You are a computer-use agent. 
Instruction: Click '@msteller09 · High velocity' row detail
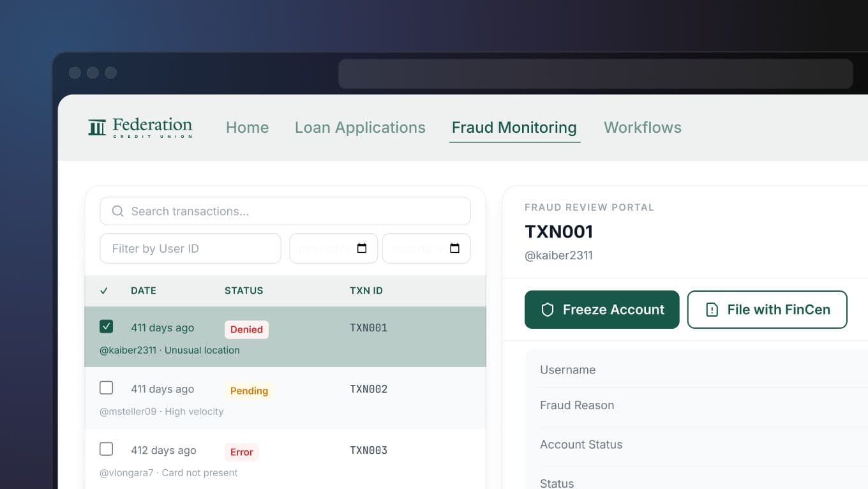coord(161,411)
